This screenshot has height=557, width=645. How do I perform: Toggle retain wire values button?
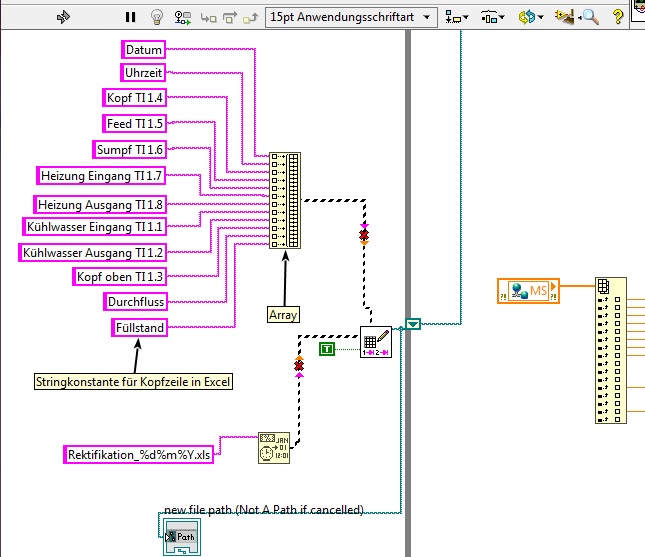tap(183, 17)
